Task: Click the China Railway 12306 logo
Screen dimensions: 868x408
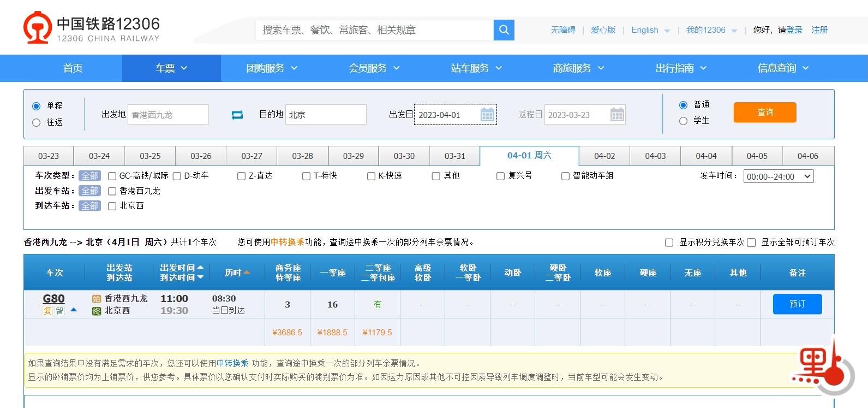Action: coord(92,28)
